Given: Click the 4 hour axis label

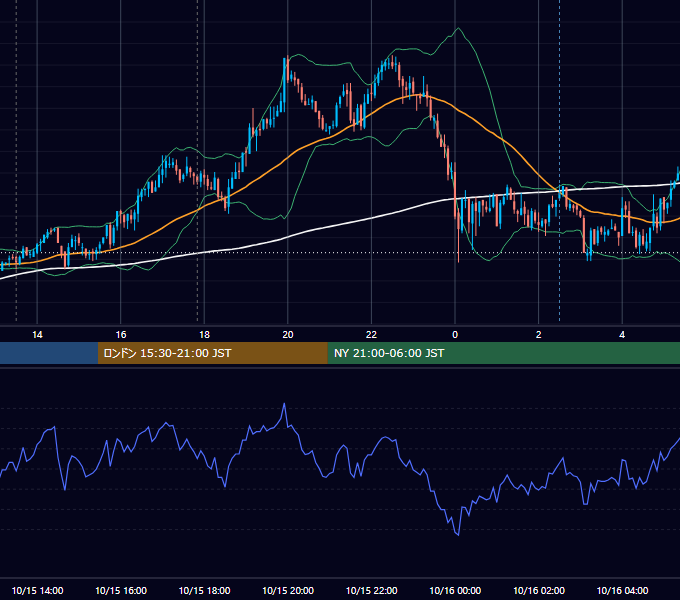Looking at the screenshot, I should pyautogui.click(x=622, y=335).
